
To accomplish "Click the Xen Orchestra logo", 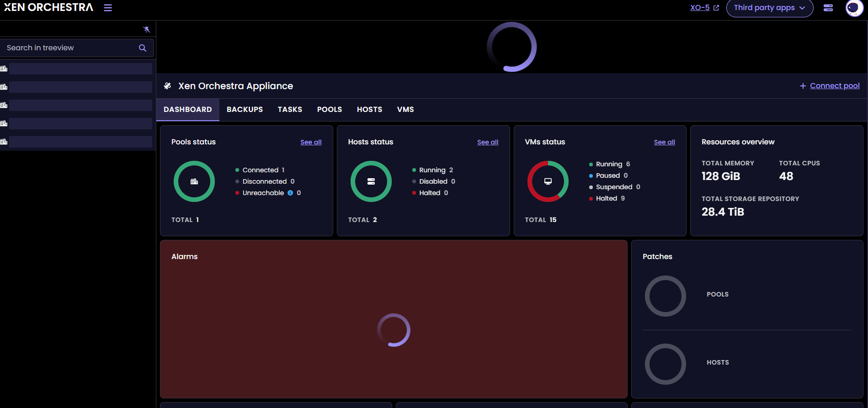I will (x=48, y=7).
